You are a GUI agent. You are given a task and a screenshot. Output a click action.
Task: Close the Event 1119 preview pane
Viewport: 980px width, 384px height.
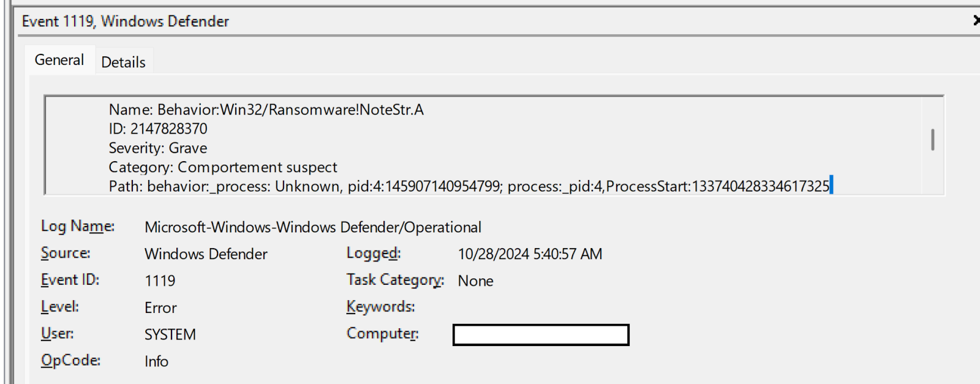point(976,21)
